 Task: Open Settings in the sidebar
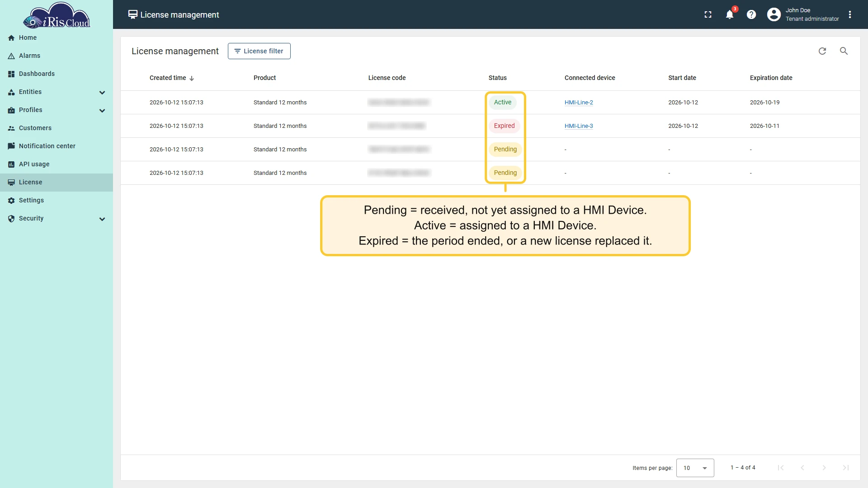pos(57,200)
